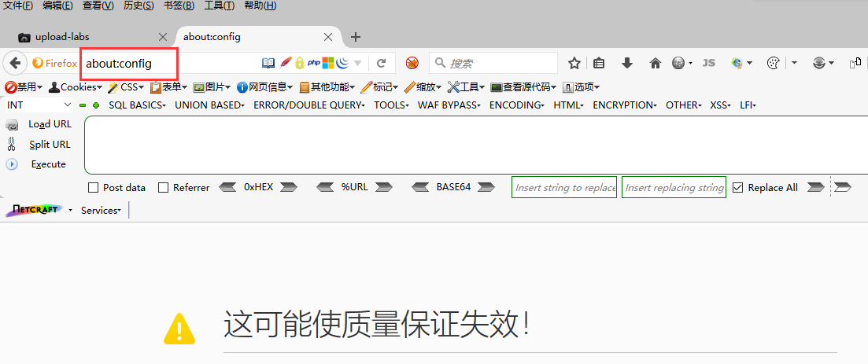Viewport: 868px width, 364px height.
Task: Expand the ENCODING dropdown menu
Action: 516,105
